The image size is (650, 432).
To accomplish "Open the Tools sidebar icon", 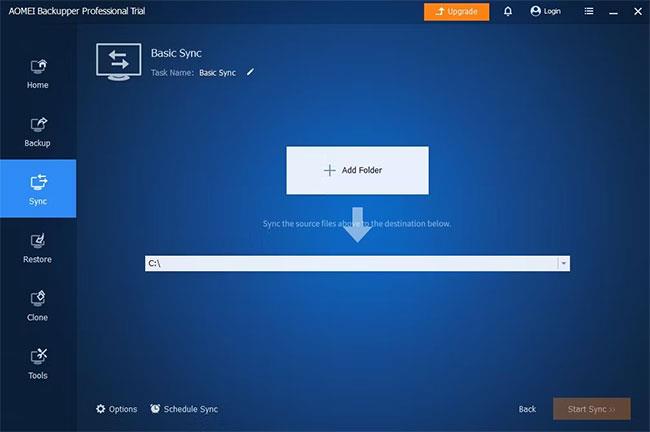I will click(x=38, y=357).
